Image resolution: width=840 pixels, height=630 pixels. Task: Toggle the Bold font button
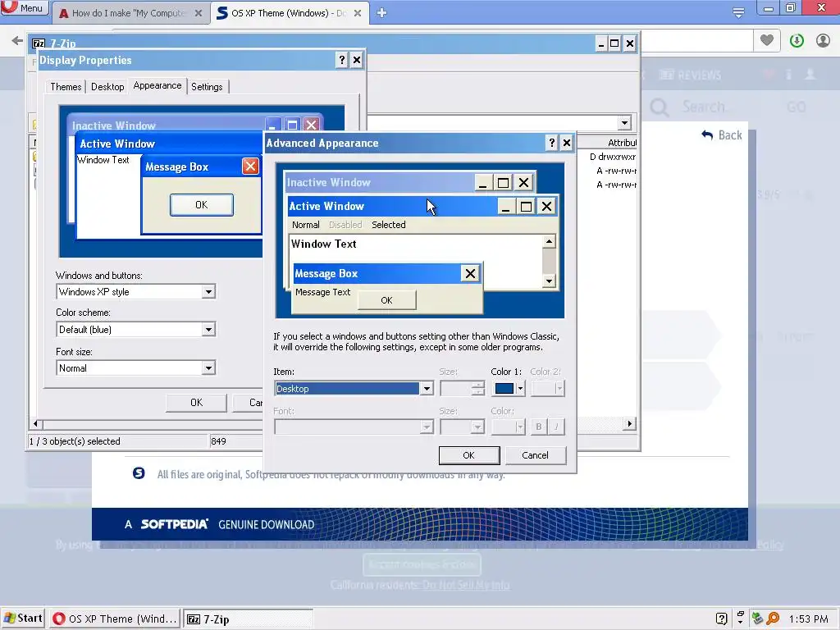tap(538, 427)
